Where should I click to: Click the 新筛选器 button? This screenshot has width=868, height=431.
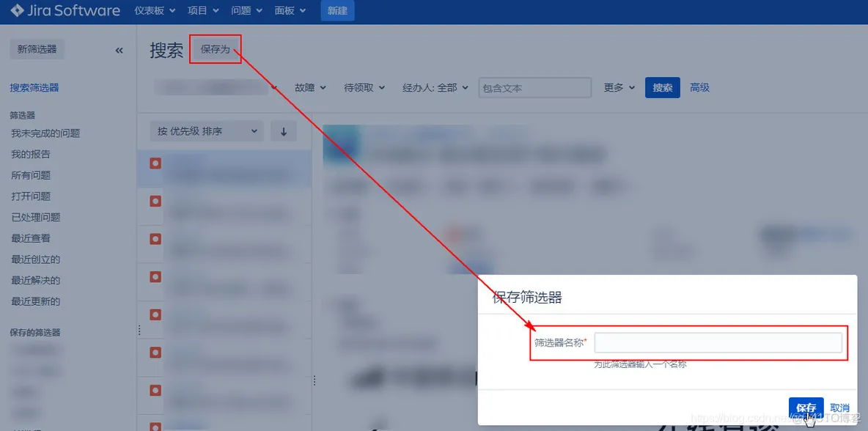pos(37,49)
